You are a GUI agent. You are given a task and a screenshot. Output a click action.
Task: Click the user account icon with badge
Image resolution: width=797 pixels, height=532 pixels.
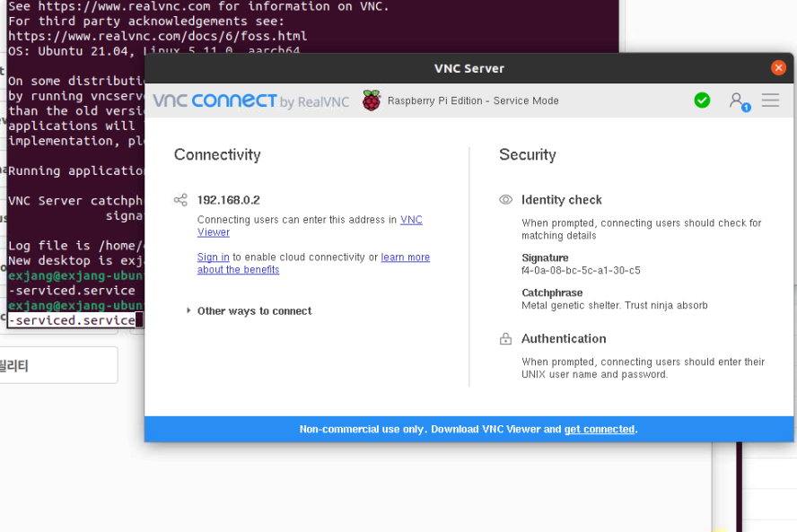pyautogui.click(x=740, y=101)
